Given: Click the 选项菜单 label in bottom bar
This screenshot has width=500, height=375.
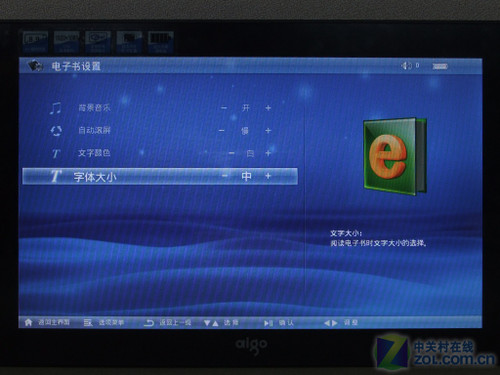Looking at the screenshot, I should pos(111,323).
